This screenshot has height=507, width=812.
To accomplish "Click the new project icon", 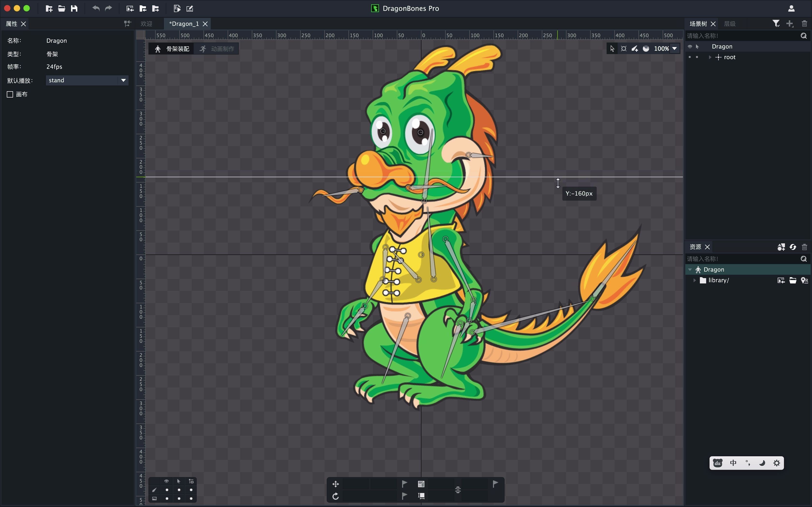I will point(49,9).
